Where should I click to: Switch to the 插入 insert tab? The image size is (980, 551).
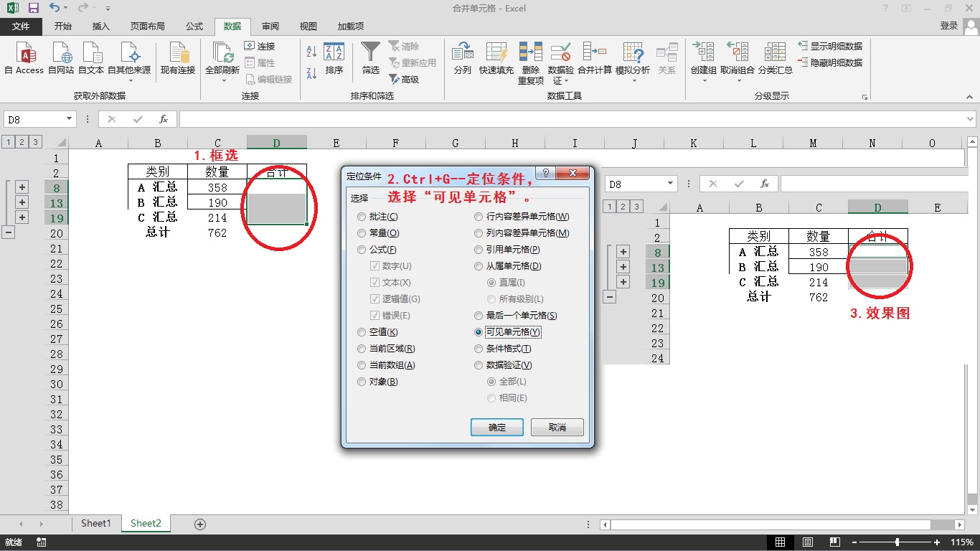point(101,26)
